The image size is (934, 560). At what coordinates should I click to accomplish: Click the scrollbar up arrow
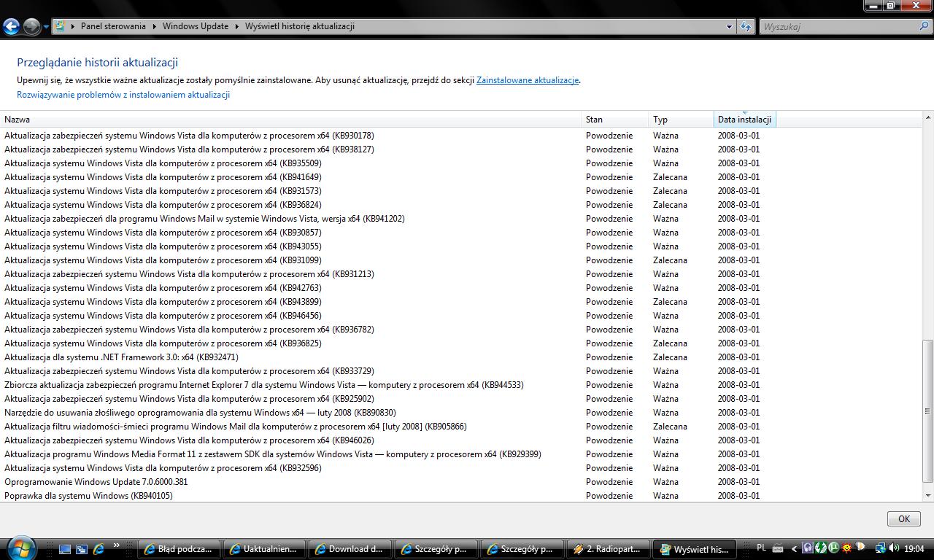click(928, 117)
